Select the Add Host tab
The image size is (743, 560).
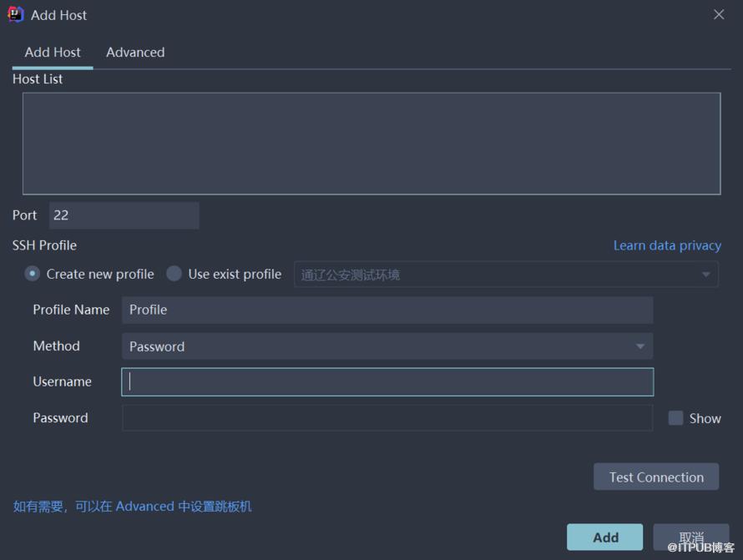[53, 52]
